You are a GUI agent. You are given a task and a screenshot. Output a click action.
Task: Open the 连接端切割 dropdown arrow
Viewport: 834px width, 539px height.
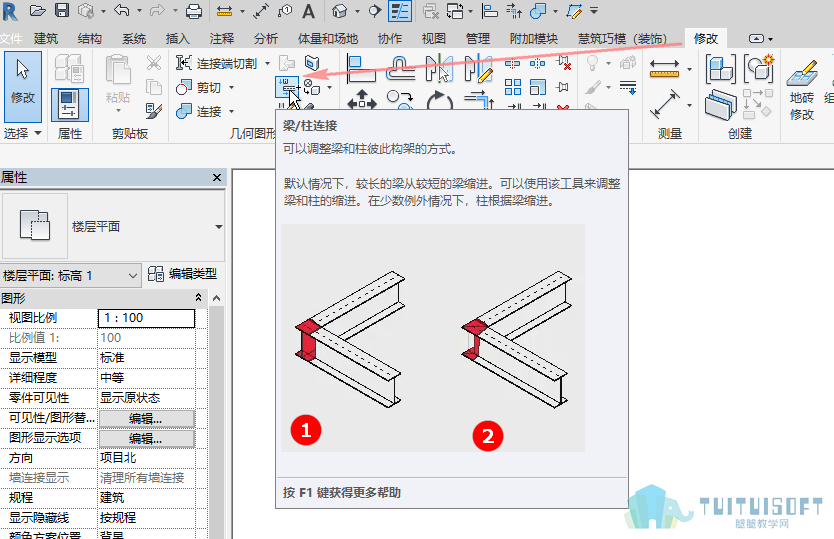268,63
